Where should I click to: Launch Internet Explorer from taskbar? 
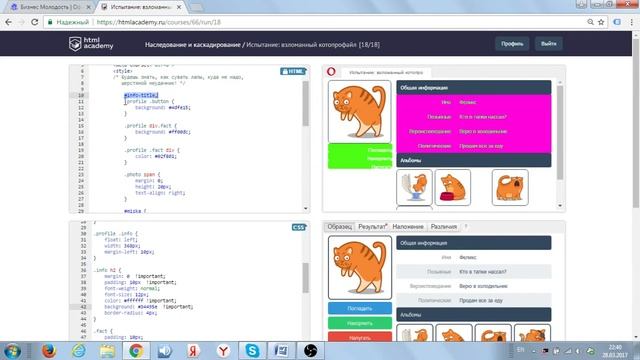coord(79,351)
